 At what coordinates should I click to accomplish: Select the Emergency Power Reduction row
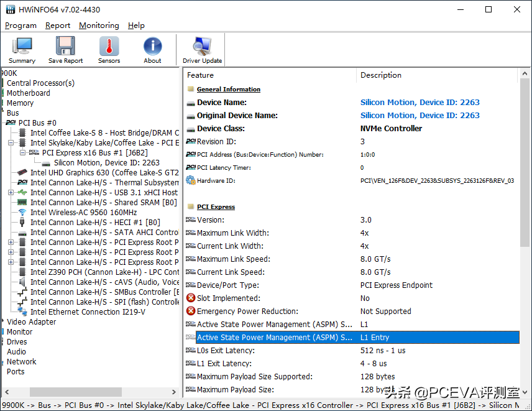tap(352, 312)
